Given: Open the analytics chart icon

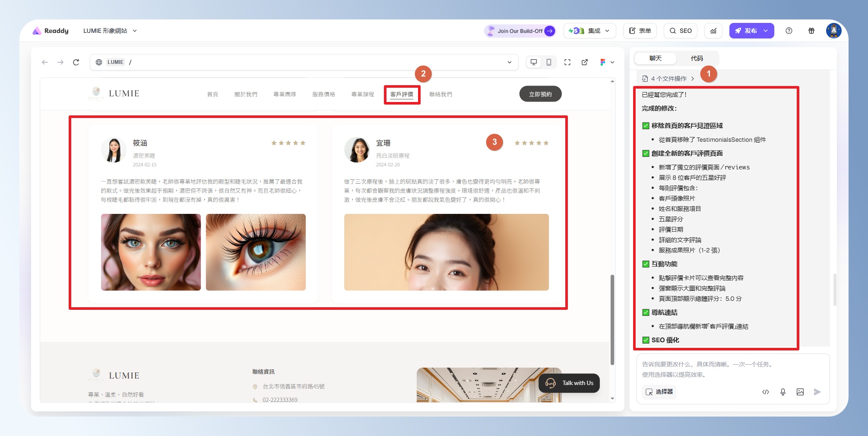Looking at the screenshot, I should 713,31.
